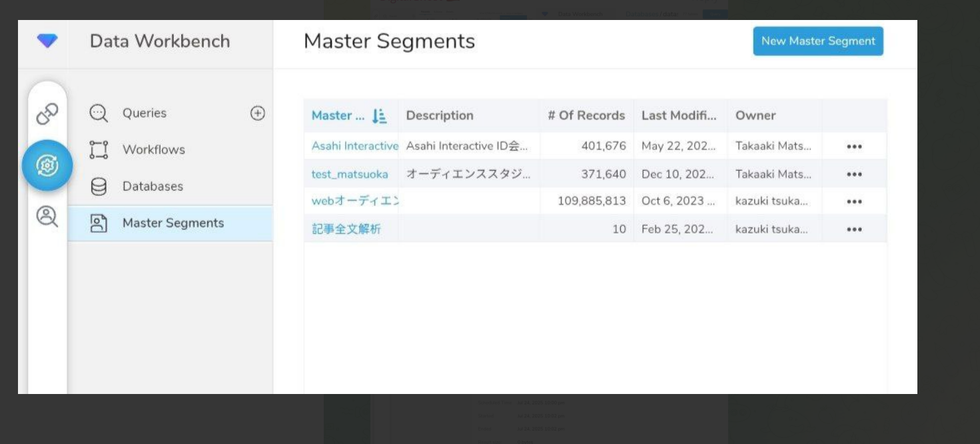Go to Master Segments menu item
Image resolution: width=980 pixels, height=444 pixels.
173,223
